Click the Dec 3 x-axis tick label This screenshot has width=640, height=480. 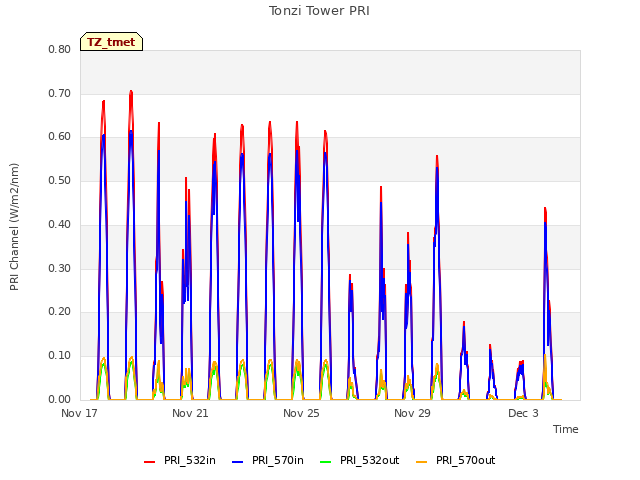[x=523, y=413]
